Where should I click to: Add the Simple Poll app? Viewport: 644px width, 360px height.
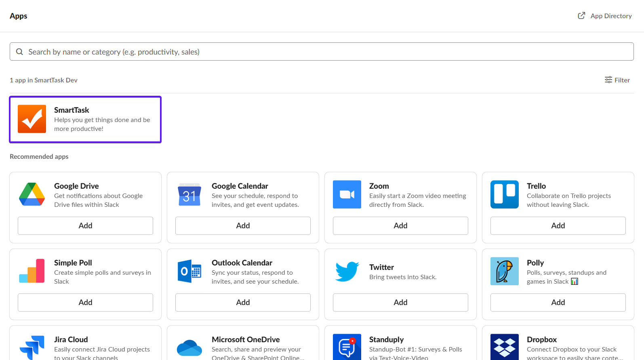85,302
